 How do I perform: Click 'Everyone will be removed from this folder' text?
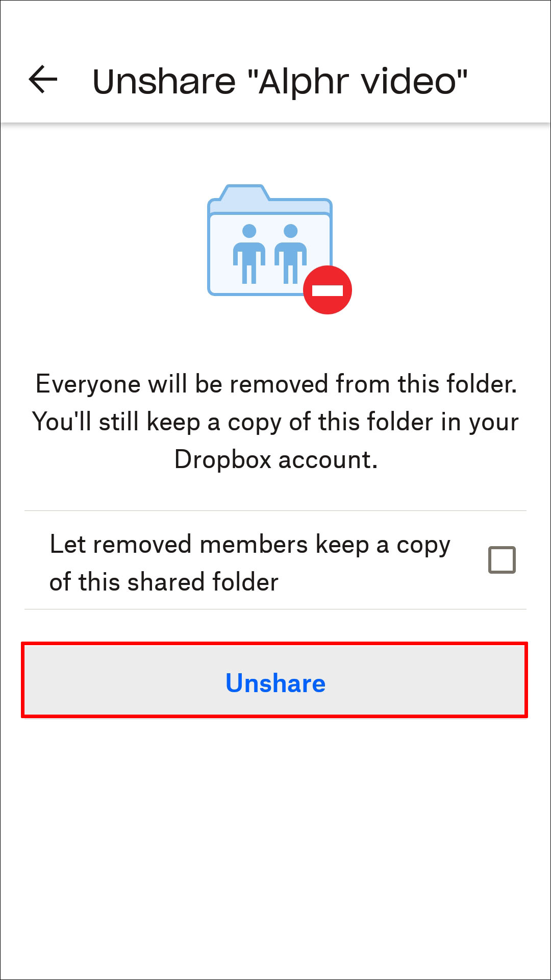(x=276, y=384)
